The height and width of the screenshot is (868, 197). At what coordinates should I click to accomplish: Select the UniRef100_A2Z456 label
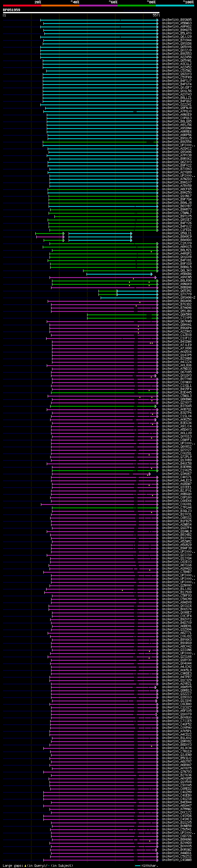(x=177, y=57)
